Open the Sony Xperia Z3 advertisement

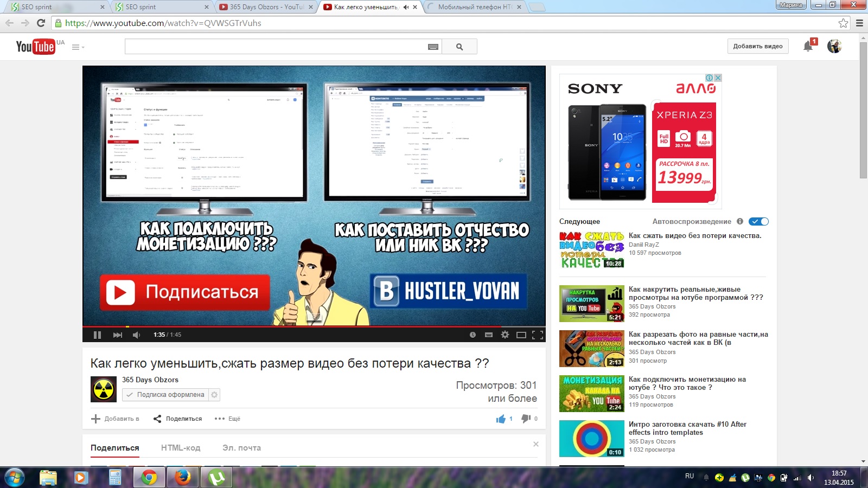coord(641,142)
